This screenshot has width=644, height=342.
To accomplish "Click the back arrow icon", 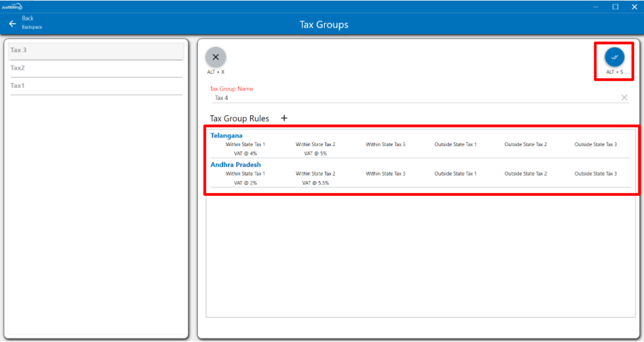I will click(x=13, y=24).
